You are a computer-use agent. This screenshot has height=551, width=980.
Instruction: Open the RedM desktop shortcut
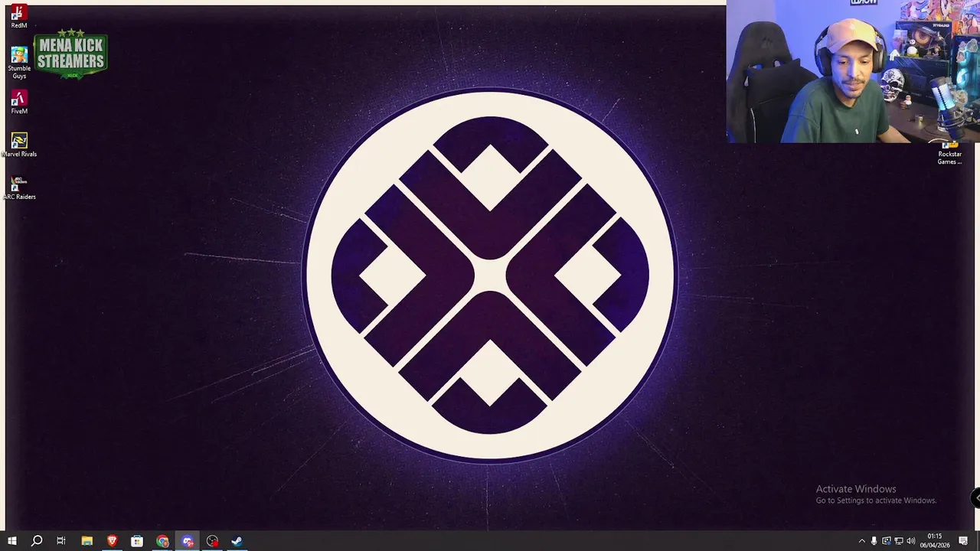point(18,17)
